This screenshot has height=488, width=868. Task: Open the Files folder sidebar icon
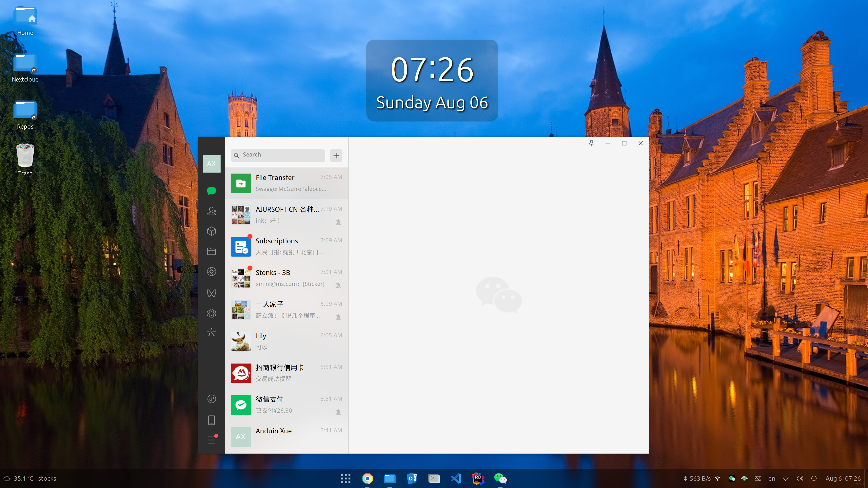[x=211, y=252]
